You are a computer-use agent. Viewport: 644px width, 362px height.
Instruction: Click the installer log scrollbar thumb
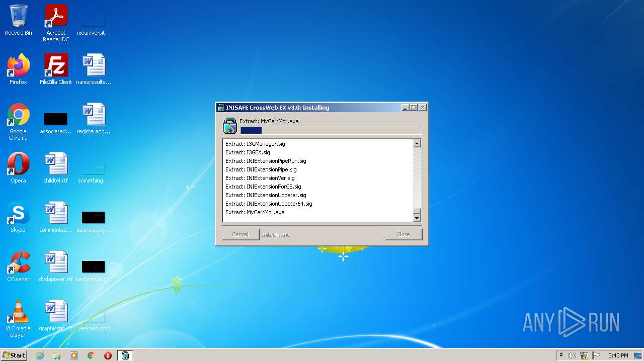tap(417, 211)
